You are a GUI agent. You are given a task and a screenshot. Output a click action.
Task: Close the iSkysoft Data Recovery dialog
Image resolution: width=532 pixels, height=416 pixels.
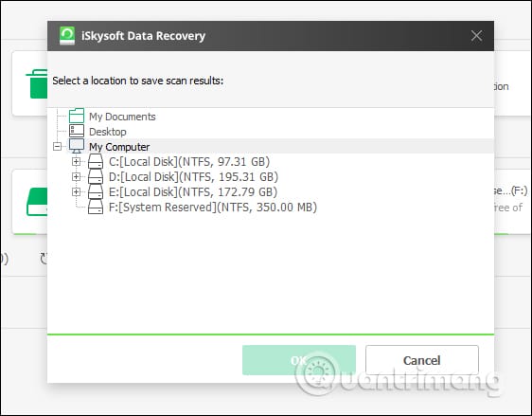coord(476,36)
